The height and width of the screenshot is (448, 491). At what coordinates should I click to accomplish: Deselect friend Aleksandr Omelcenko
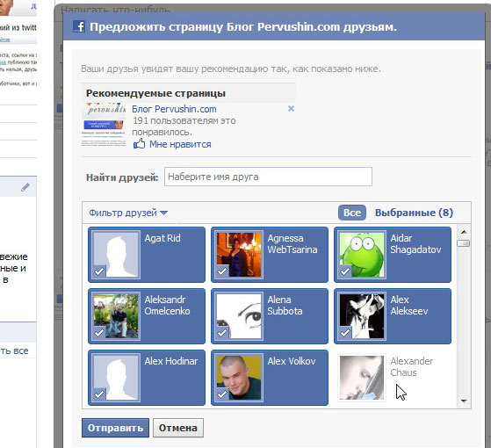pyautogui.click(x=147, y=316)
